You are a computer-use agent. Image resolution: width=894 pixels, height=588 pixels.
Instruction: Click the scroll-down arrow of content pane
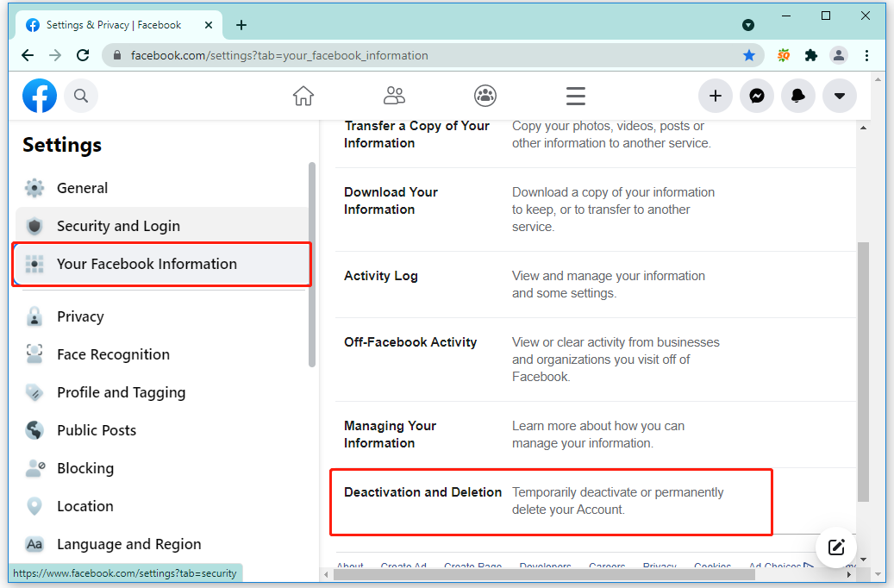pos(863,560)
